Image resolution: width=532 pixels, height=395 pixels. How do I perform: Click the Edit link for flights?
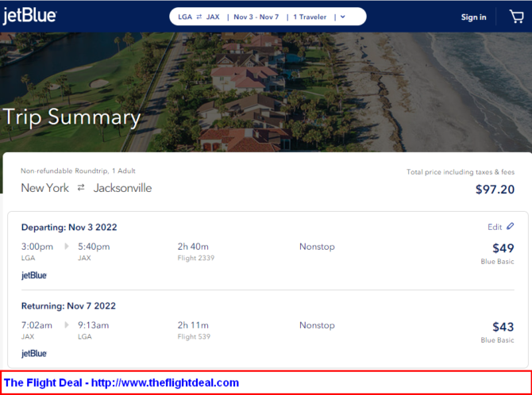[495, 227]
